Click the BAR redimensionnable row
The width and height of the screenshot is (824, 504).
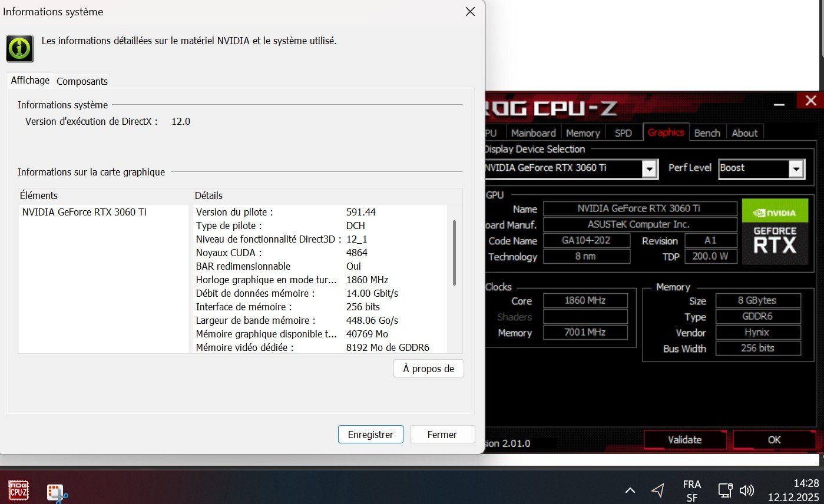tap(320, 266)
